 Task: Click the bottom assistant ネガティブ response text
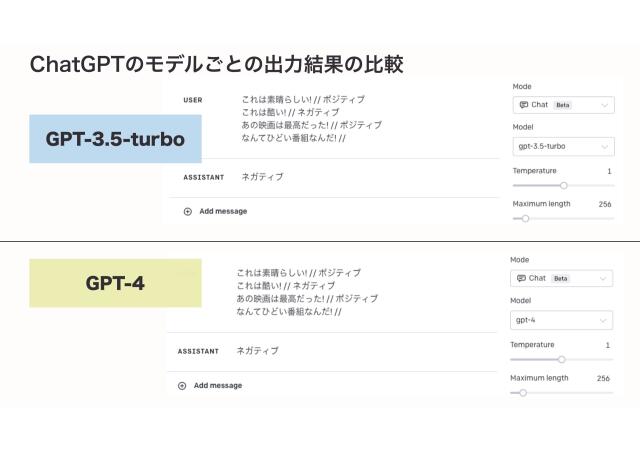click(258, 351)
